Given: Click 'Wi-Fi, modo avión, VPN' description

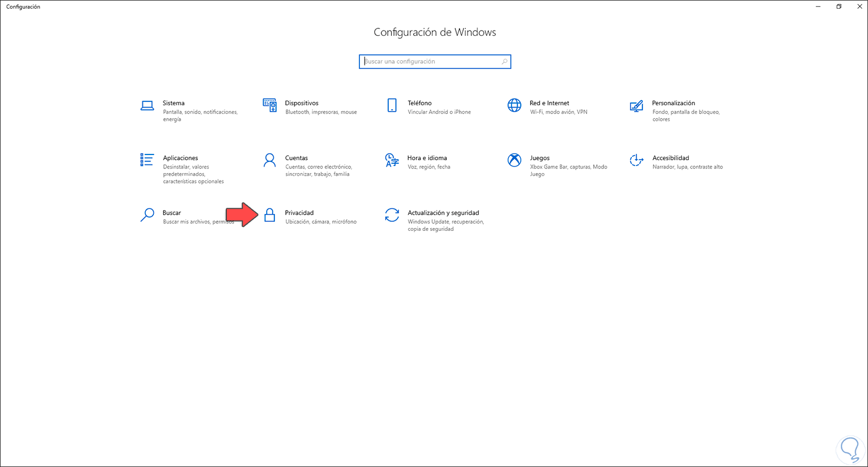Looking at the screenshot, I should click(x=558, y=112).
